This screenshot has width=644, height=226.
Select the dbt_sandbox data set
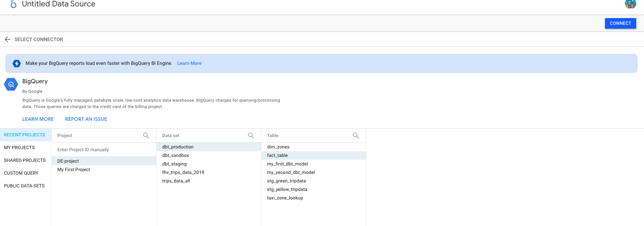pyautogui.click(x=209, y=156)
